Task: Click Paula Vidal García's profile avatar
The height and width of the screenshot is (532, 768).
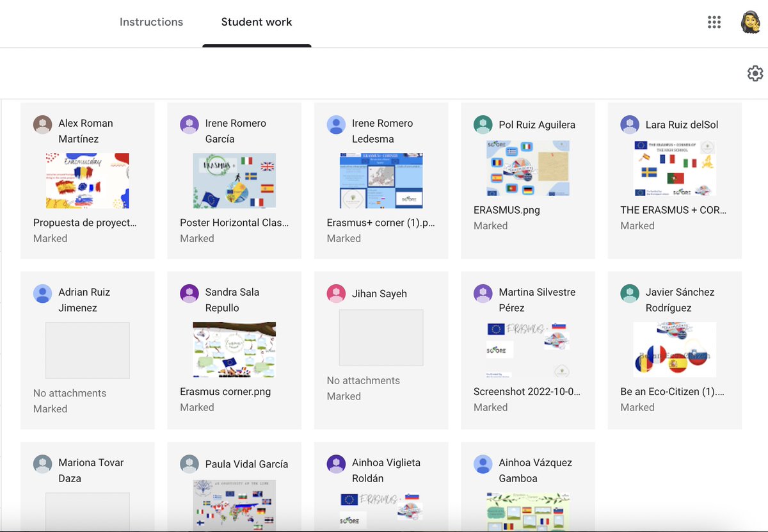Action: [189, 464]
